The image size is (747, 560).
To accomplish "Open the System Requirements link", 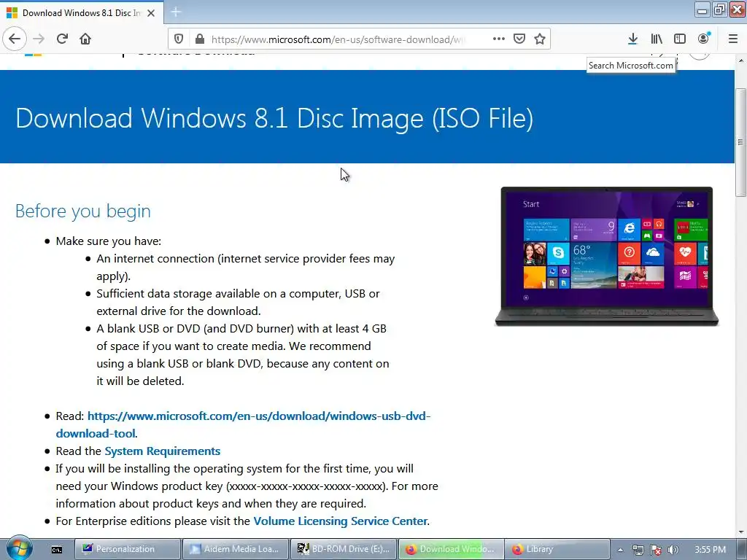I will [163, 451].
